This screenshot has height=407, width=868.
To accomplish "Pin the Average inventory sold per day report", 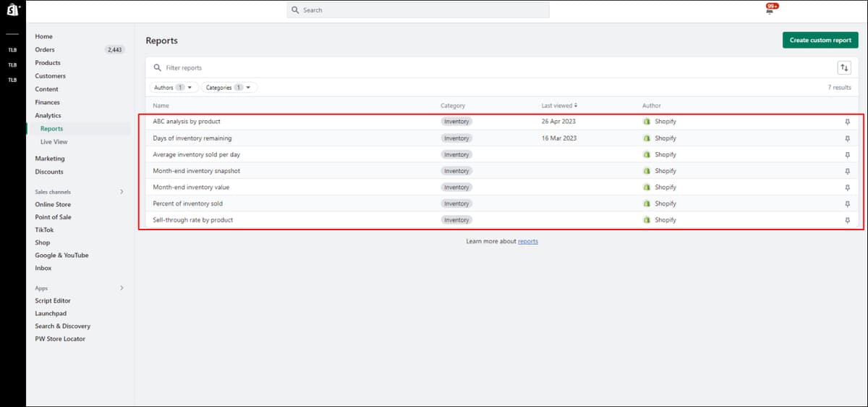I will 847,155.
